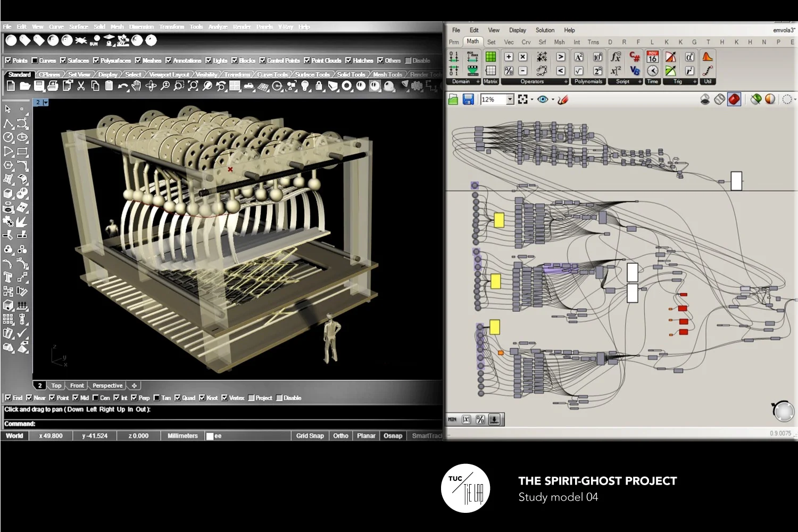
Task: Click the C# script component icon
Action: click(634, 56)
